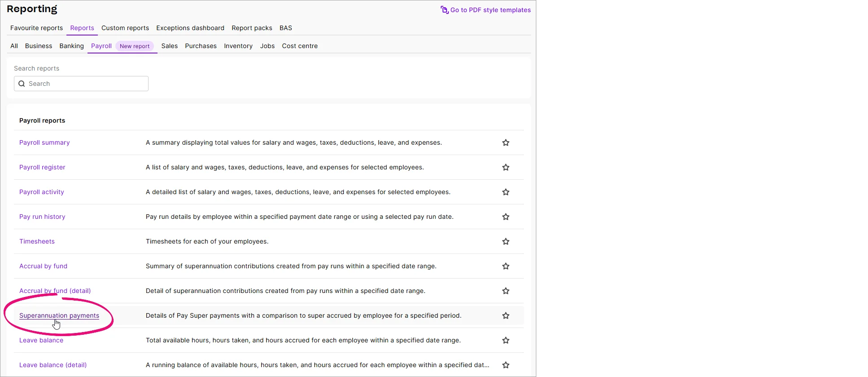Show the Cost centre reports
This screenshot has height=377, width=868.
click(x=300, y=46)
